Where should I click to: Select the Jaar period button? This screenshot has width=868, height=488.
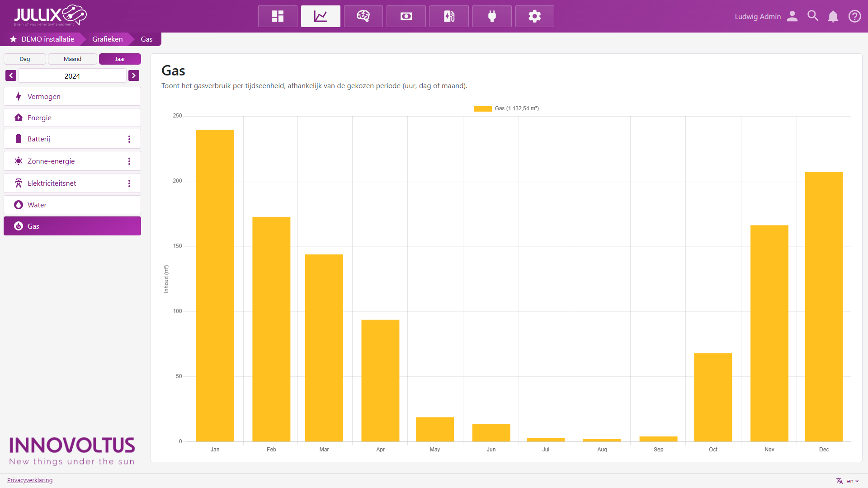click(120, 59)
